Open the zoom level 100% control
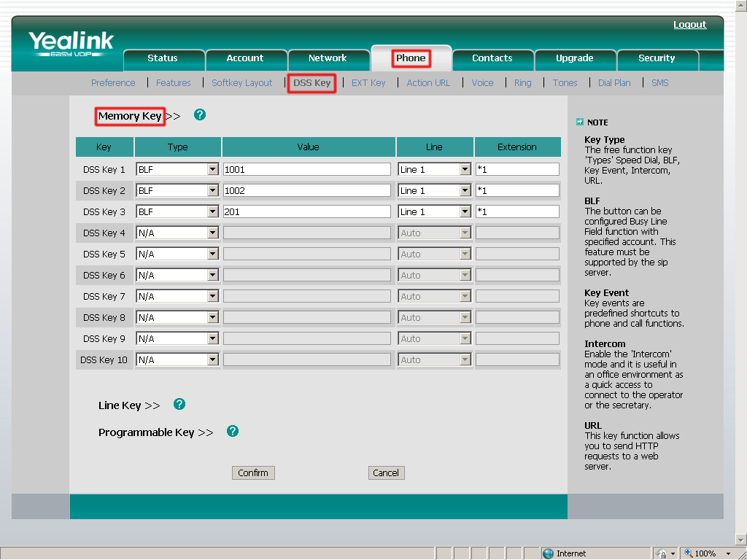 click(706, 553)
